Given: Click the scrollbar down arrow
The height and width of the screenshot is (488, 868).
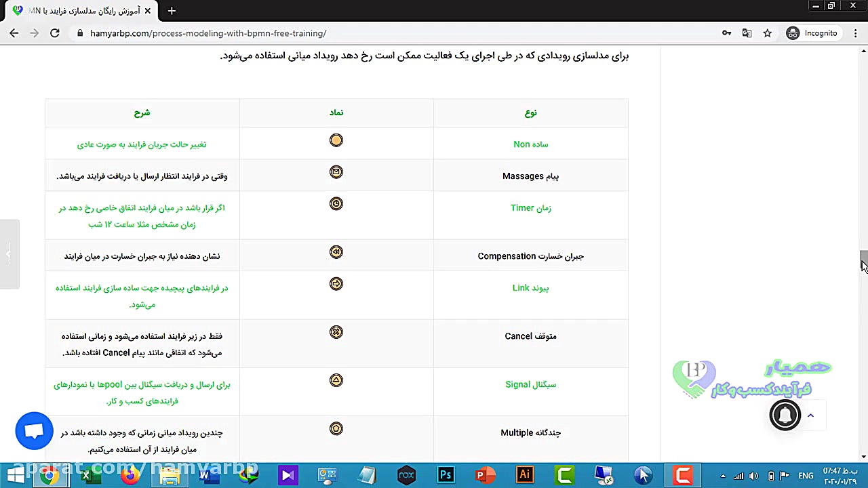Looking at the screenshot, I should [863, 457].
